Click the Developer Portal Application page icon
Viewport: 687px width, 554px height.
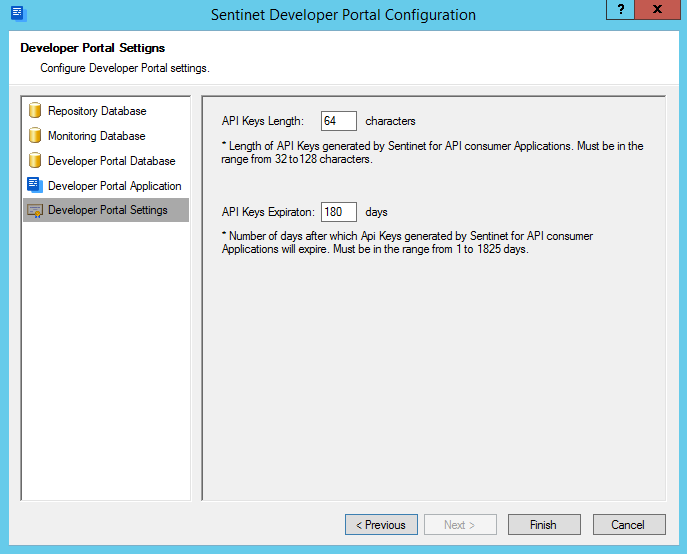point(35,185)
